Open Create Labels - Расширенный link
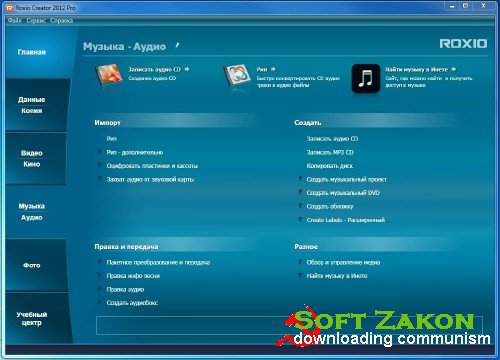 click(346, 220)
